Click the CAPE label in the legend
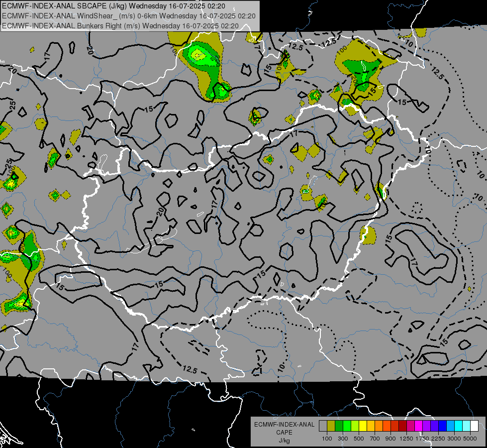 [x=284, y=433]
